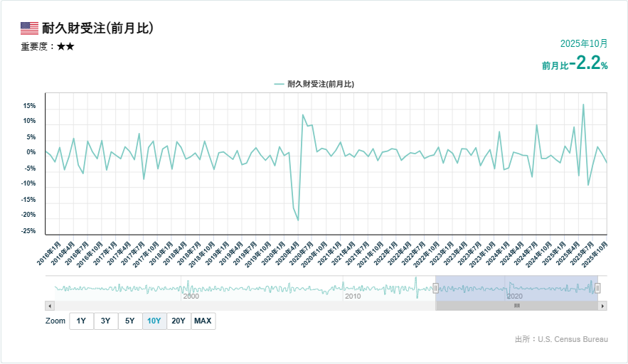Click the 2020 label in the navigator
The image size is (628, 364).
click(x=515, y=296)
